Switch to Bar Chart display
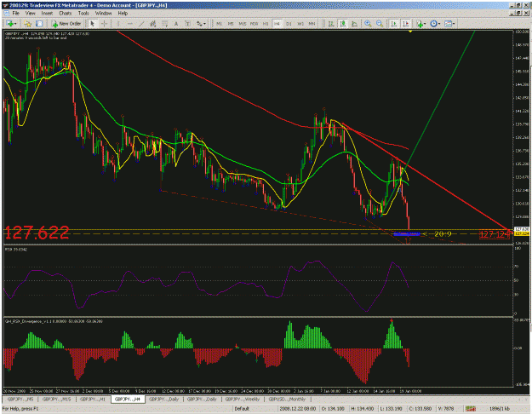532x414 pixels. (331, 24)
